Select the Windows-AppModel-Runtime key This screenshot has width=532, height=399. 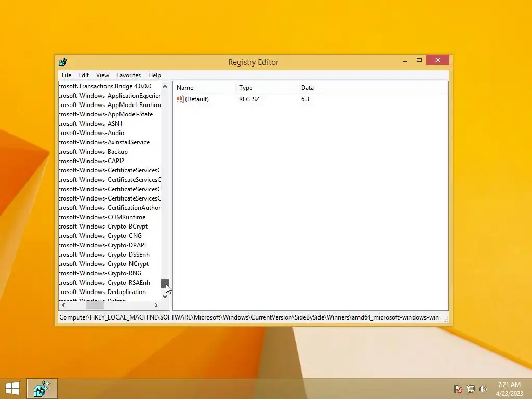click(x=110, y=105)
